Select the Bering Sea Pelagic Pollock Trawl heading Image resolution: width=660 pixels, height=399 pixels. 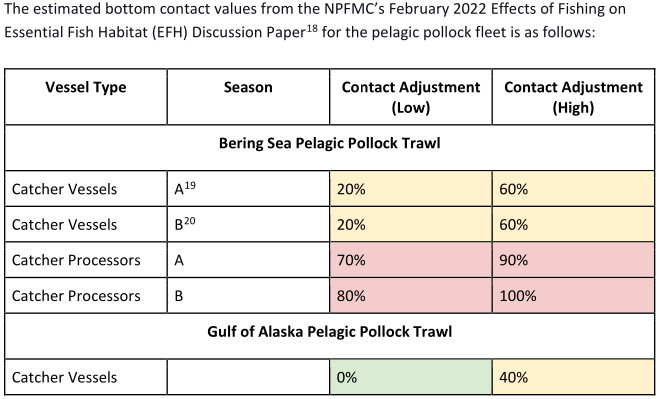point(330,143)
